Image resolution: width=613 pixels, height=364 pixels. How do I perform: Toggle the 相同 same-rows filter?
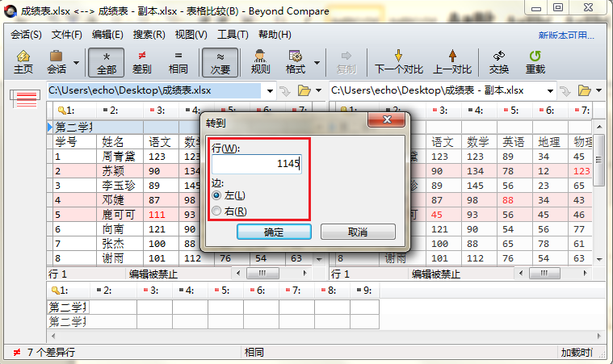pyautogui.click(x=178, y=62)
